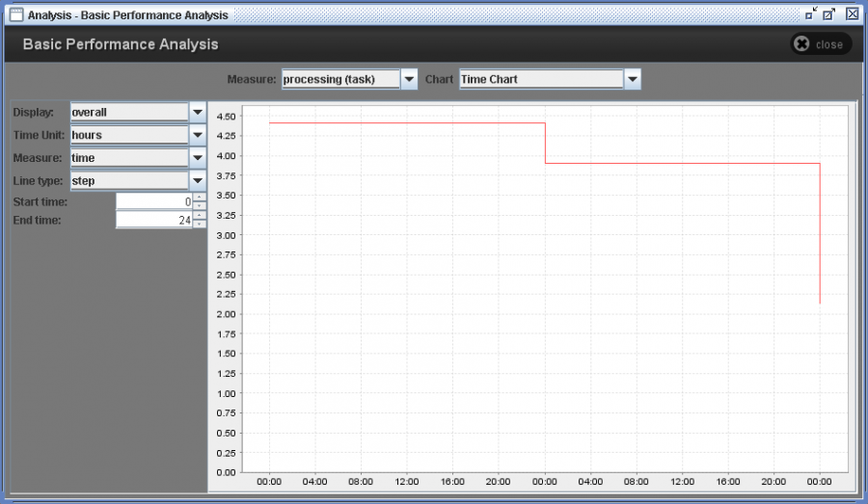Decrease Start time with the down arrow
This screenshot has width=868, height=504.
click(200, 205)
